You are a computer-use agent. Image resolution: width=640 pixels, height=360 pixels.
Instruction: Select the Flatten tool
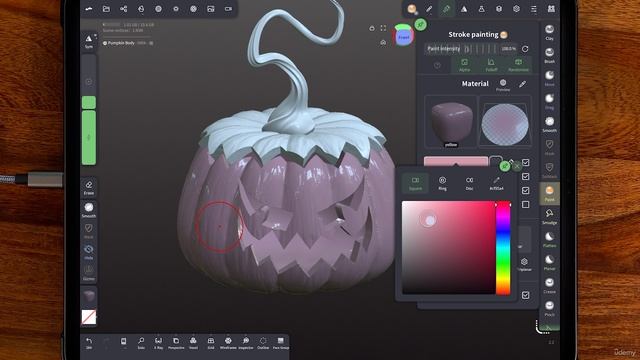click(549, 240)
